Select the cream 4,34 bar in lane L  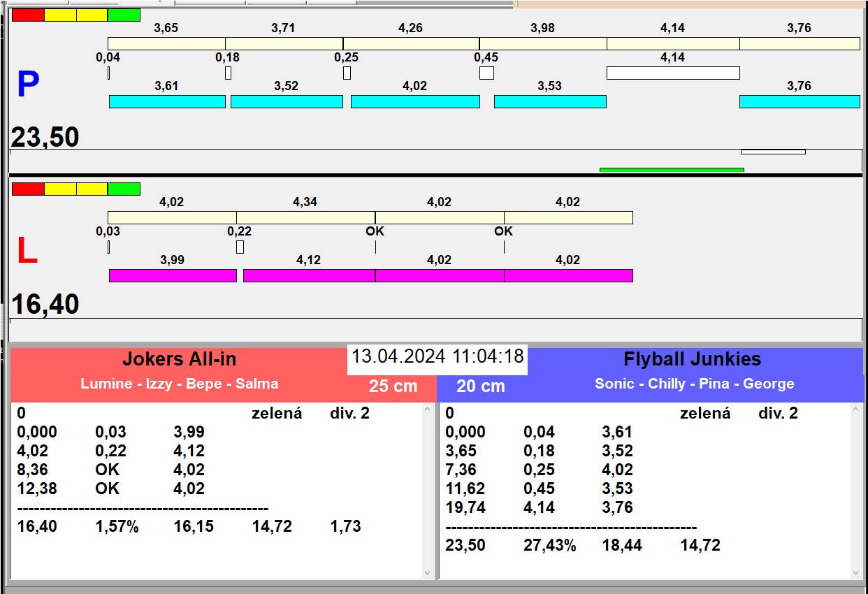[x=305, y=217]
